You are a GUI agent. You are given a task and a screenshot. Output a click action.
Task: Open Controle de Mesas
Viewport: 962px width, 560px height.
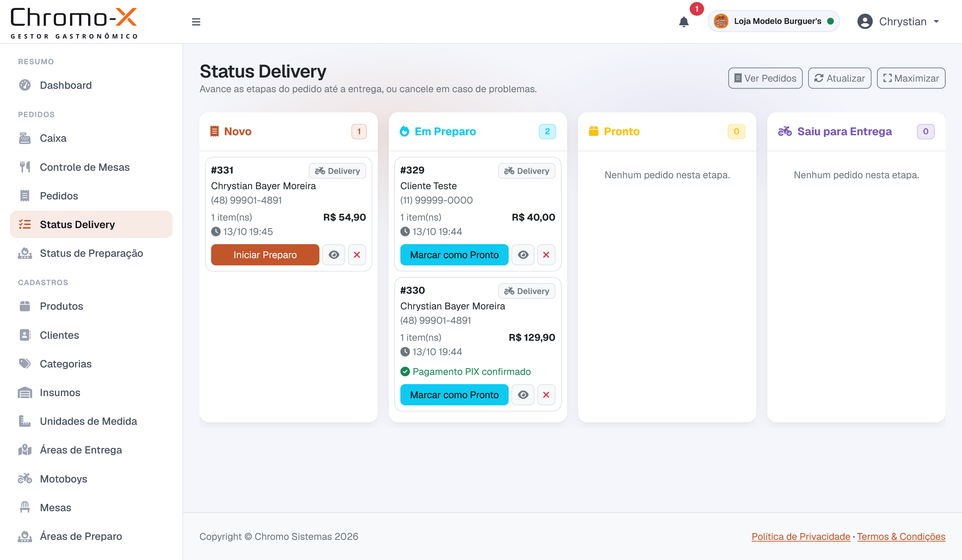[x=91, y=167]
